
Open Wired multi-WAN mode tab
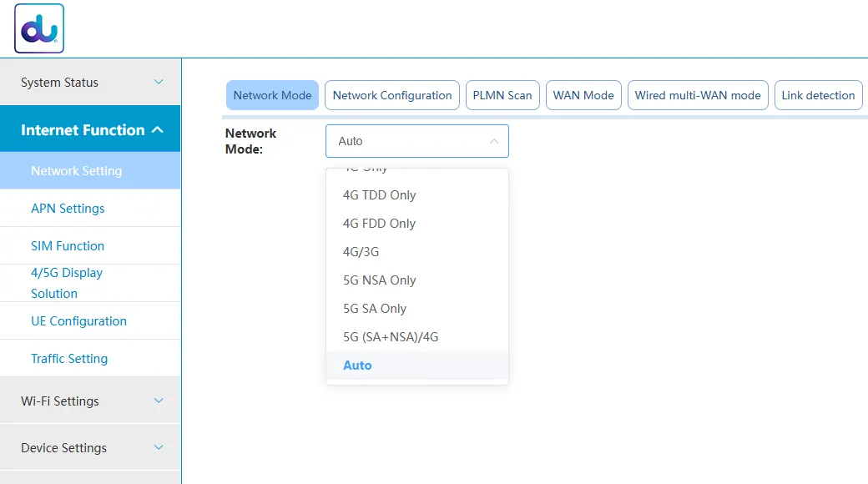click(x=698, y=95)
